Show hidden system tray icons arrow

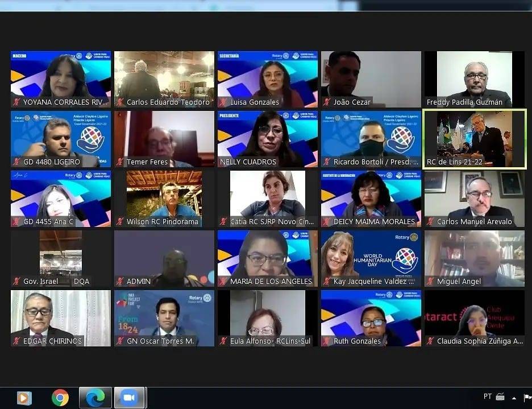tap(514, 398)
